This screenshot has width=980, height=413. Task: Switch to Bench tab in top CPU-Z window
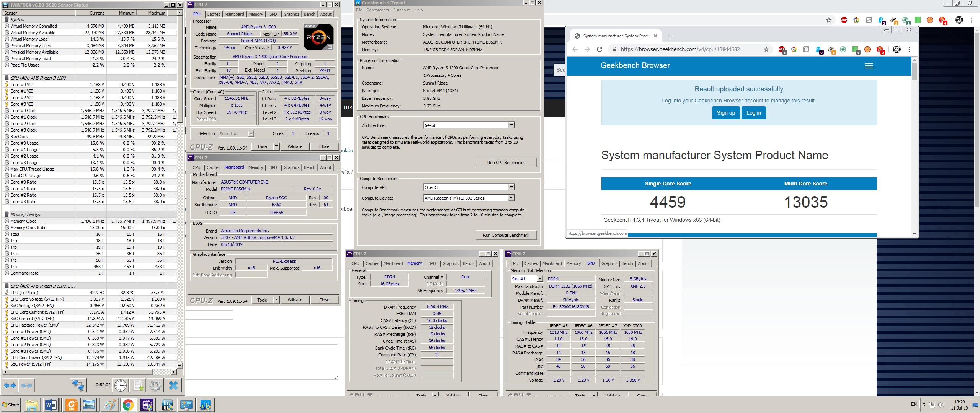coord(310,14)
